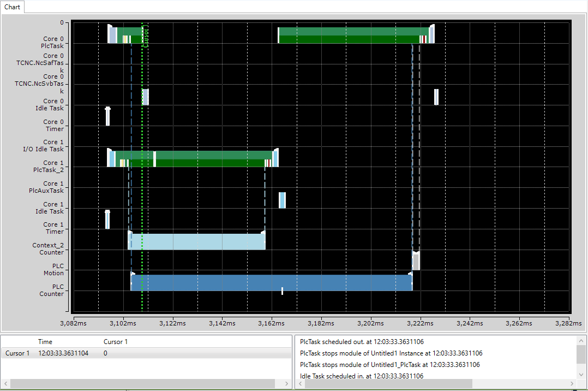Click right arrow of cursor table scrollbar
The height and width of the screenshot is (391, 588).
coord(286,383)
